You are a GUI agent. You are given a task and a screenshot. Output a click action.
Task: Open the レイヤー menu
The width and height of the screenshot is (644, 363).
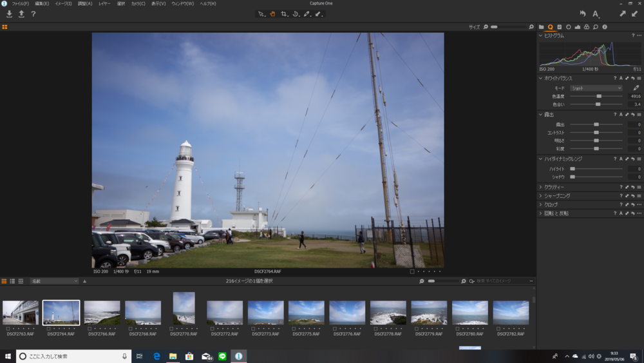coord(104,4)
